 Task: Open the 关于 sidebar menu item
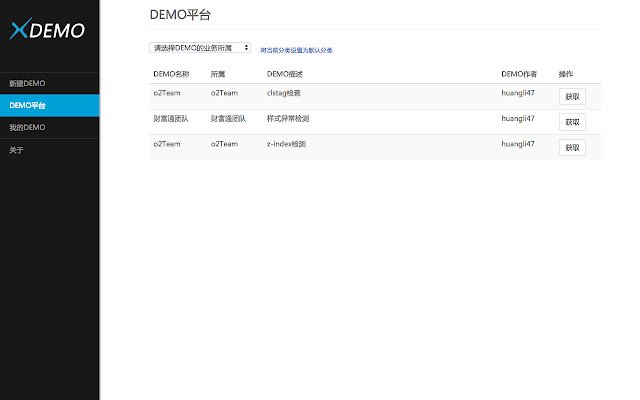(x=49, y=150)
